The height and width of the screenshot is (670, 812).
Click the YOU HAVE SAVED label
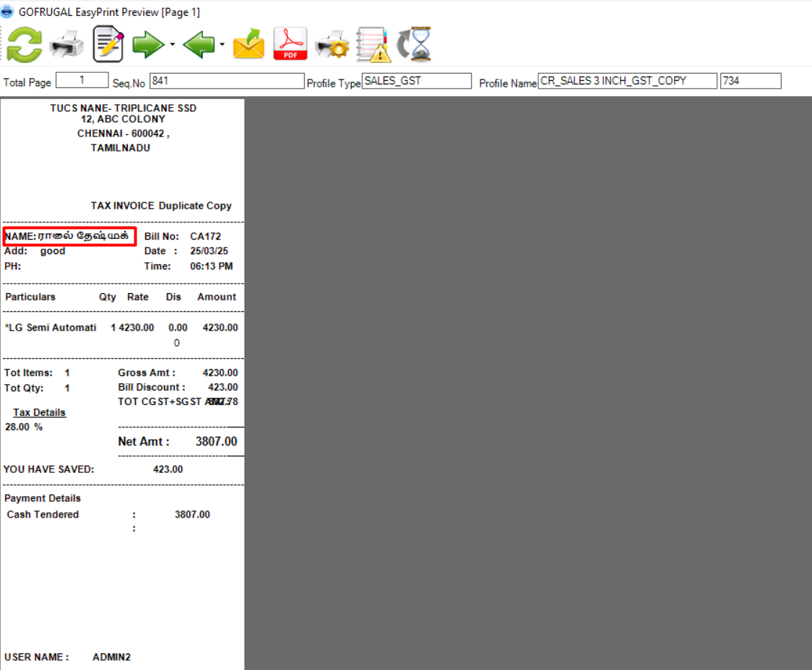[x=48, y=469]
